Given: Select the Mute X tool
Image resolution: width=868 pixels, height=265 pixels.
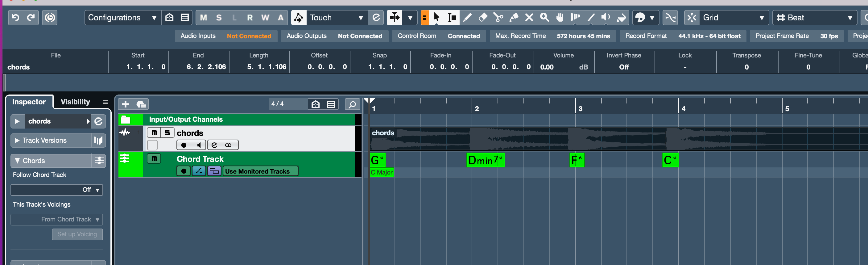Looking at the screenshot, I should [529, 18].
